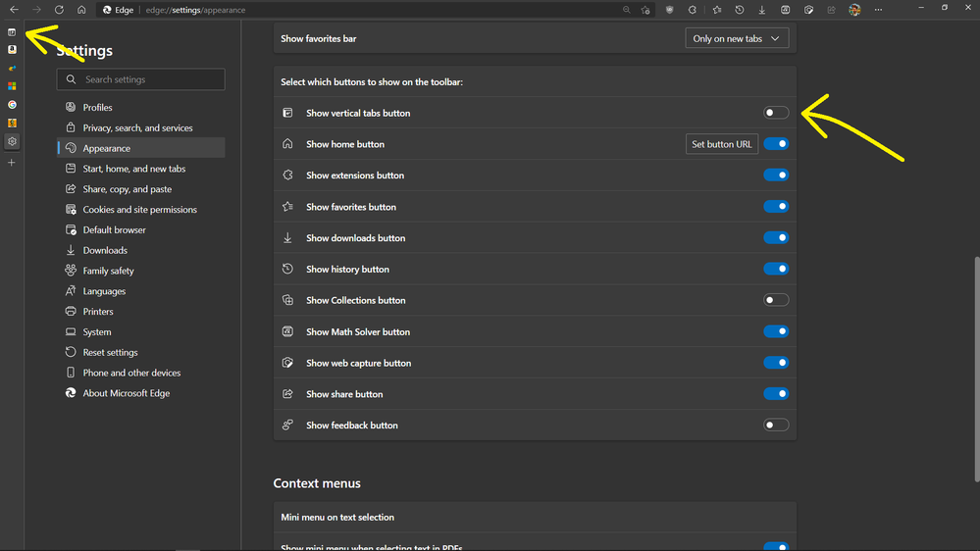Open About Microsoft Edge page

[140, 393]
